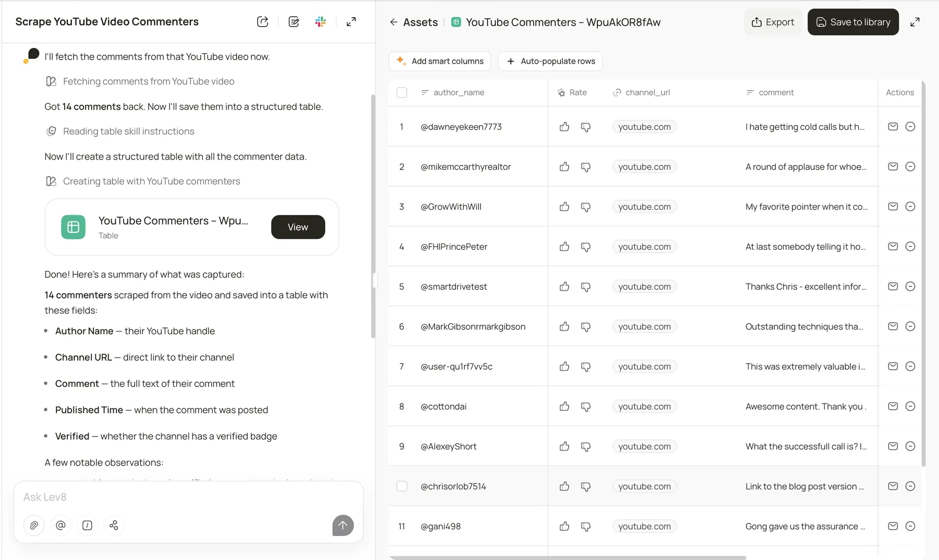Click the Slack icon in chat header
939x560 pixels.
coord(320,22)
